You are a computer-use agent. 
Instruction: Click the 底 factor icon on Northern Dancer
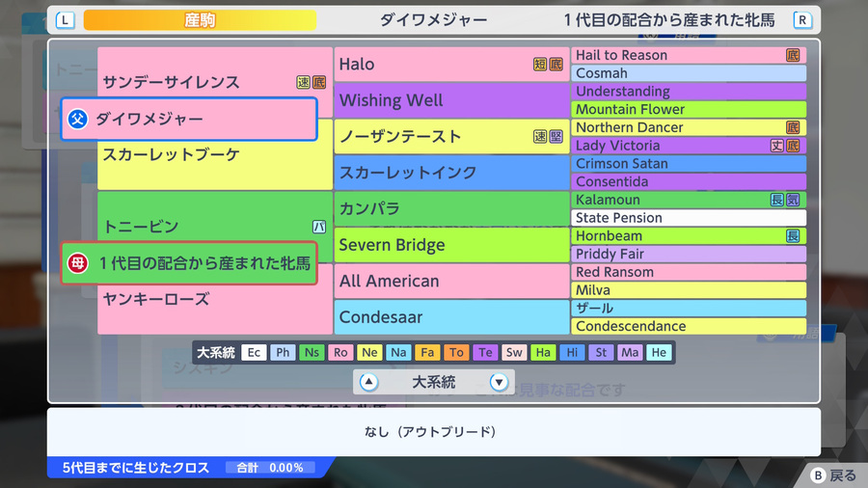(794, 127)
